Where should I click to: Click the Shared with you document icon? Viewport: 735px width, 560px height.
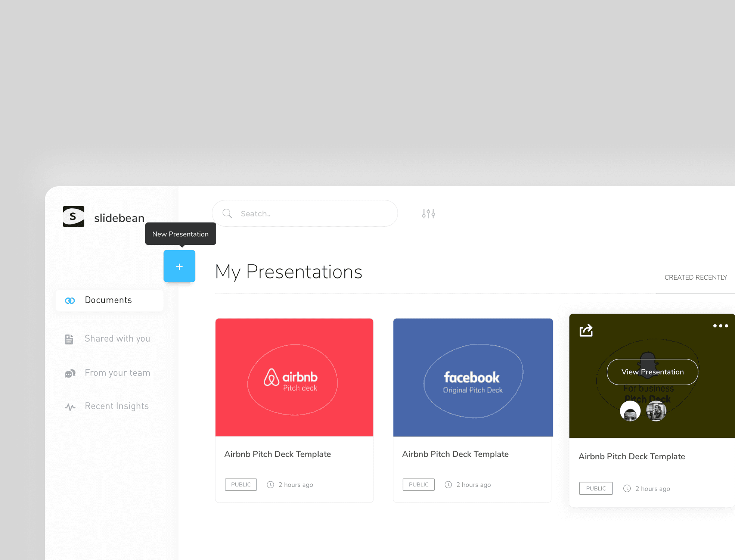[69, 339]
